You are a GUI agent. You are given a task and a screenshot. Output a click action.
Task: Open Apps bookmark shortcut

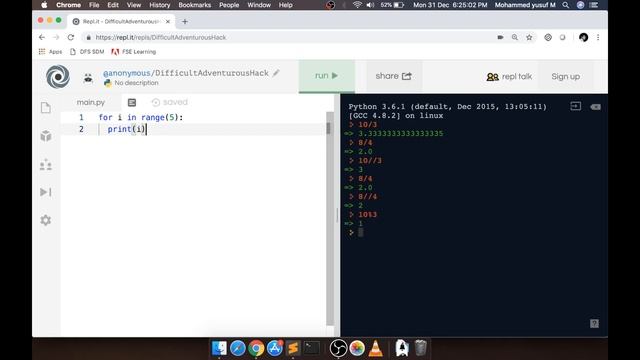tap(50, 52)
